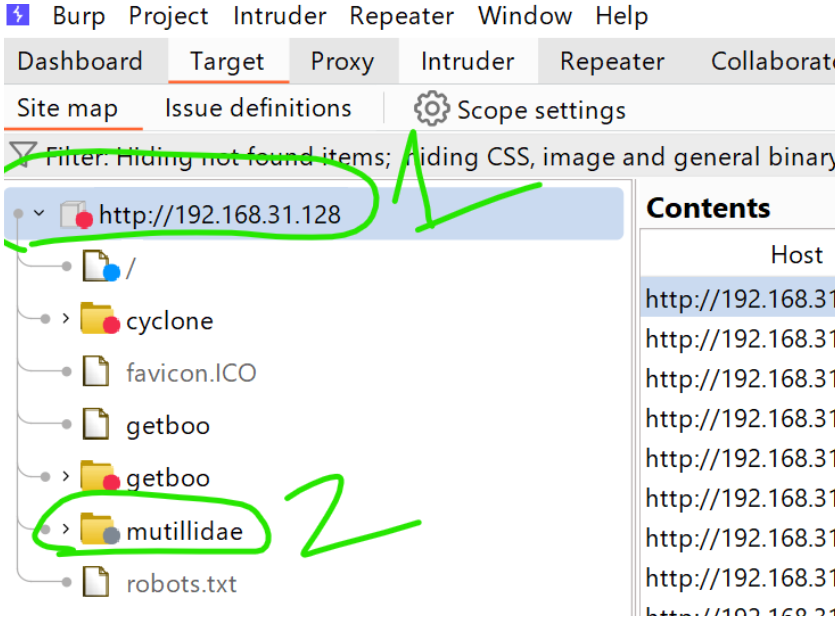Click the robots.txt file icon
Viewport: 839px width, 620px height.
tap(96, 582)
